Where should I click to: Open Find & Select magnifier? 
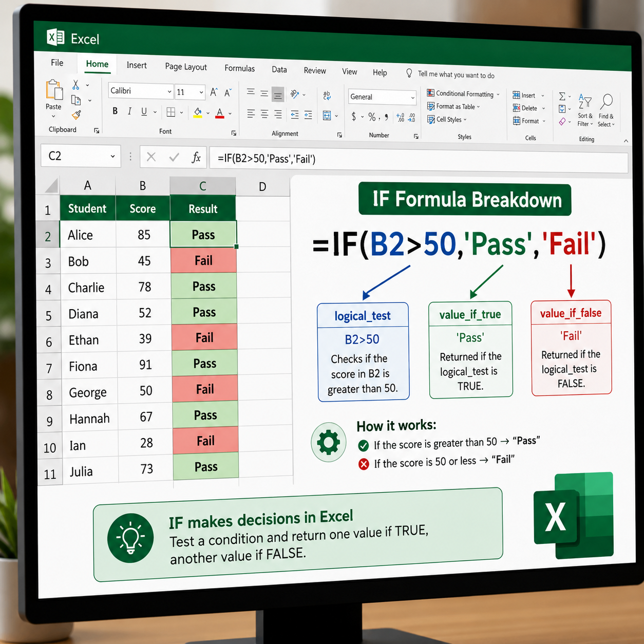(606, 110)
